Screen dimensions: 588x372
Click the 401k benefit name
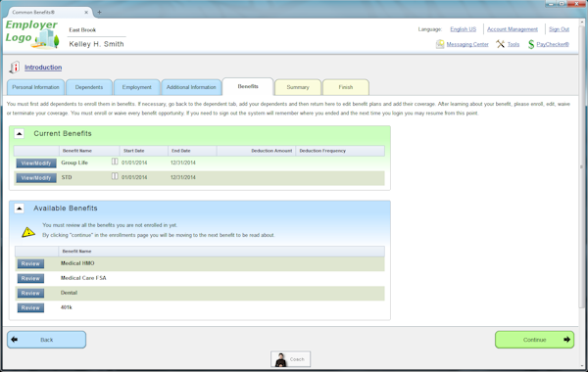tap(67, 307)
